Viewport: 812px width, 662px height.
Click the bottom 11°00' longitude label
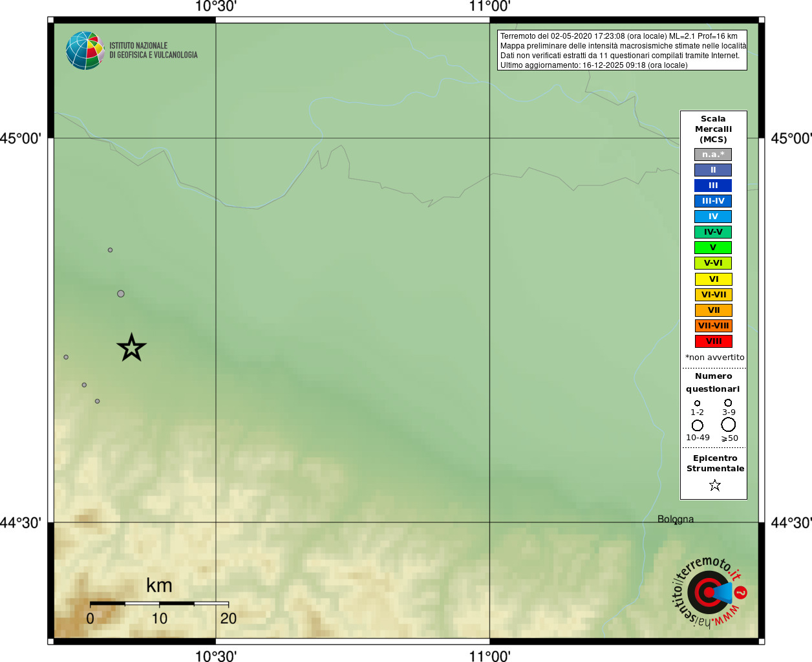click(x=489, y=656)
